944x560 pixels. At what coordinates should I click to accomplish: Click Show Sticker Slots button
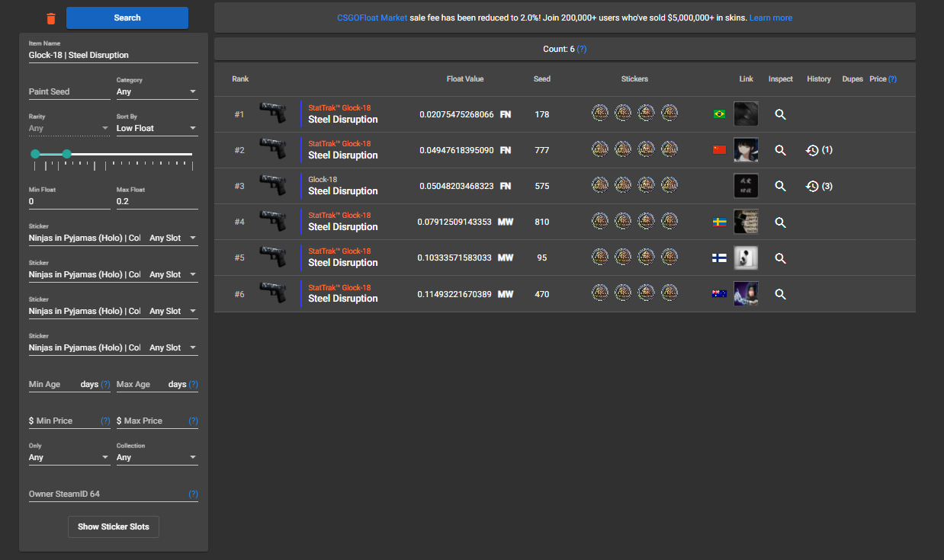[x=114, y=526]
